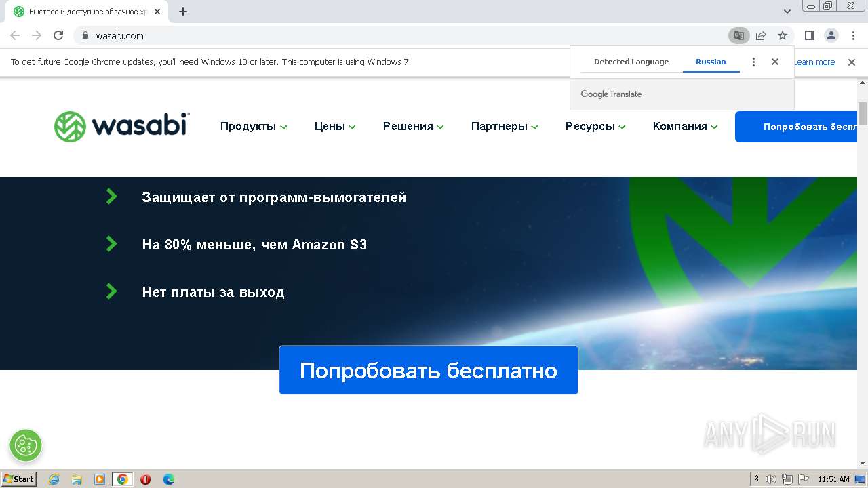The image size is (868, 488).
Task: Open translate options three-dot menu
Action: [753, 62]
